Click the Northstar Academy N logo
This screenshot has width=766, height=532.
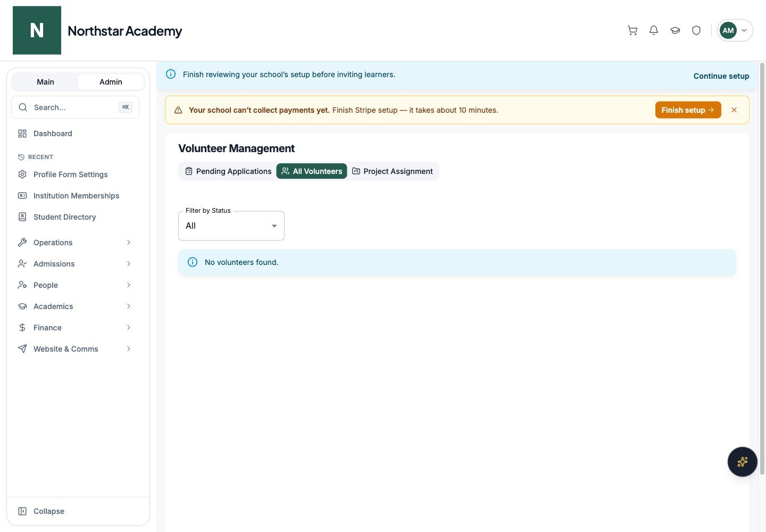pyautogui.click(x=37, y=30)
